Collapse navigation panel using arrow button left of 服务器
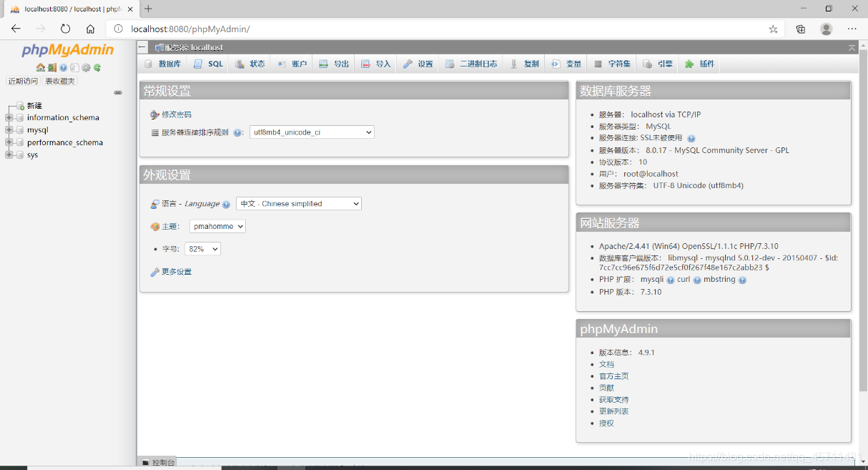 coord(143,47)
